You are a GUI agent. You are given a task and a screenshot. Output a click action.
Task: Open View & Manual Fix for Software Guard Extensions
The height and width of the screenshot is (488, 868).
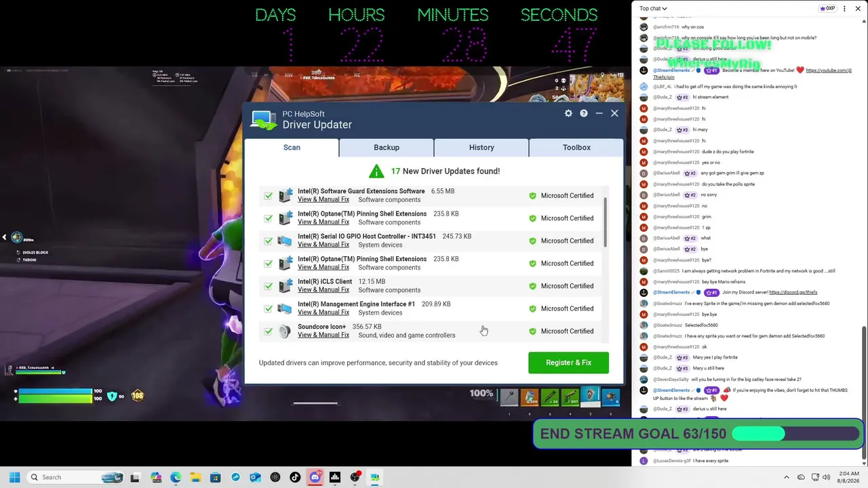tap(323, 199)
